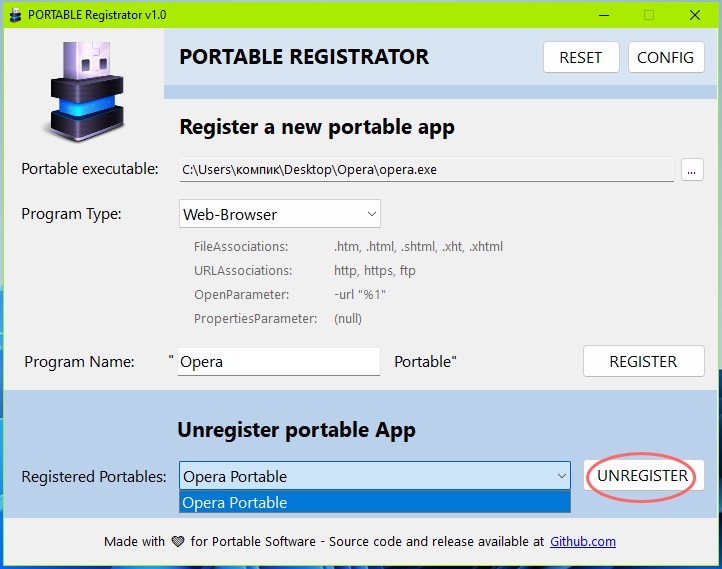Browse for executable with ellipsis button
This screenshot has width=722, height=569.
pos(692,170)
